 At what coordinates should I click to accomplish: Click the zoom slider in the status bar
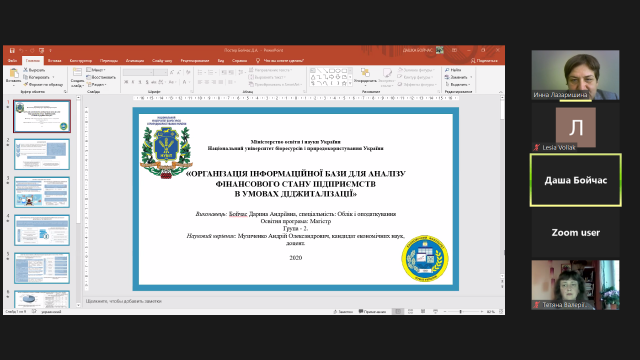[463, 311]
